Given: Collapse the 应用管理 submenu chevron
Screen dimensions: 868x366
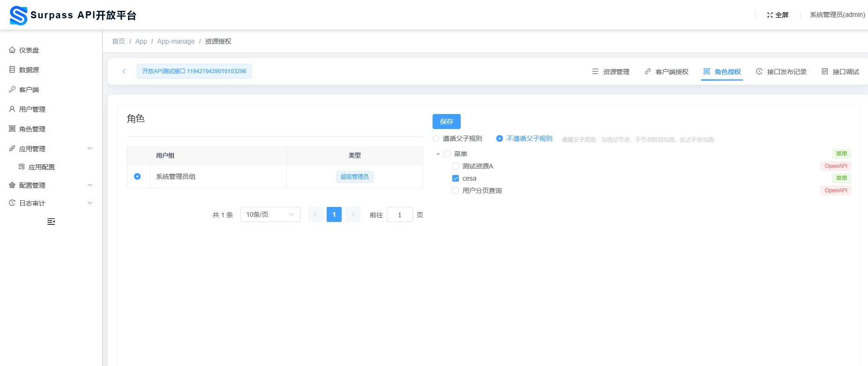Looking at the screenshot, I should pos(90,149).
